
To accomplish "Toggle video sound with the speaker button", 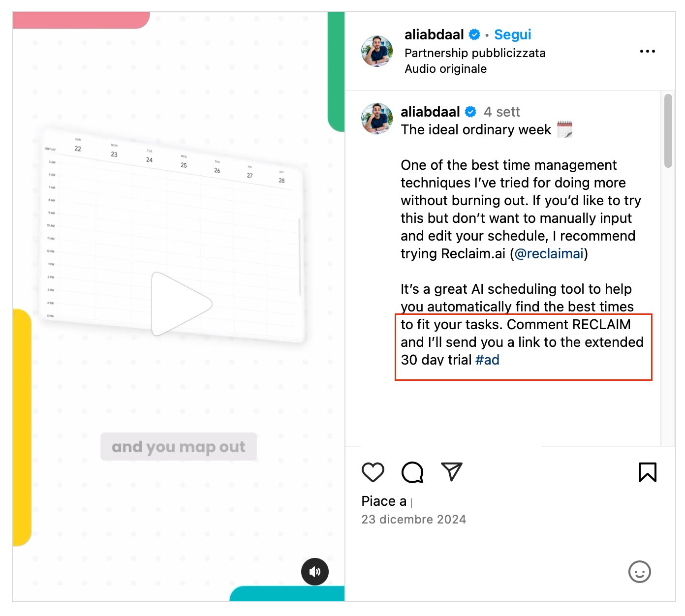I will (x=315, y=572).
